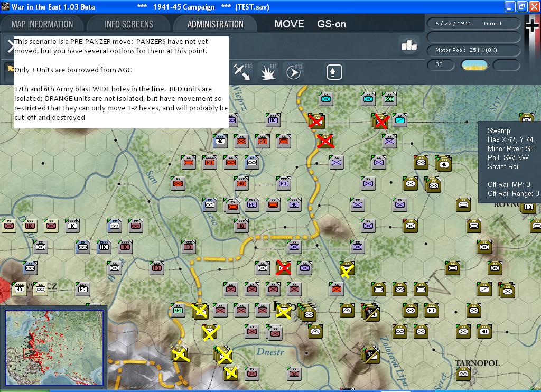Image resolution: width=541 pixels, height=392 pixels.
Task: Select Soviet unit stack on Lwow city
Action: pos(307,313)
